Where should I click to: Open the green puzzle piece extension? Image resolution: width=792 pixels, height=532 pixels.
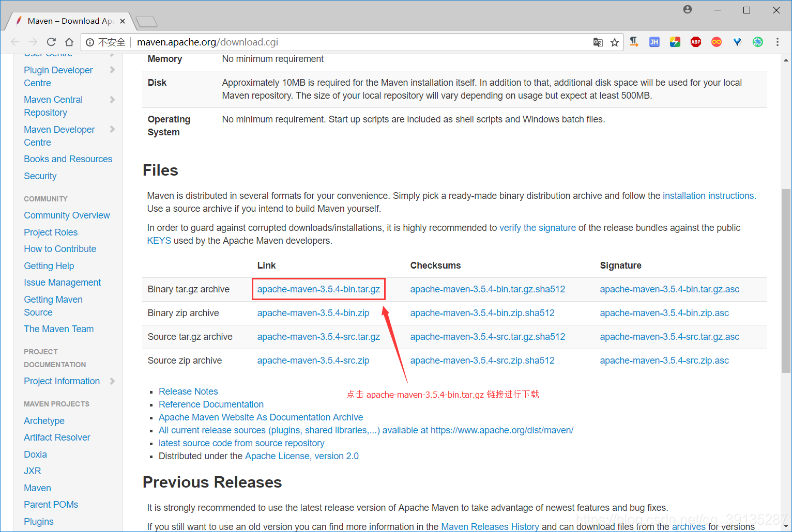click(x=758, y=42)
